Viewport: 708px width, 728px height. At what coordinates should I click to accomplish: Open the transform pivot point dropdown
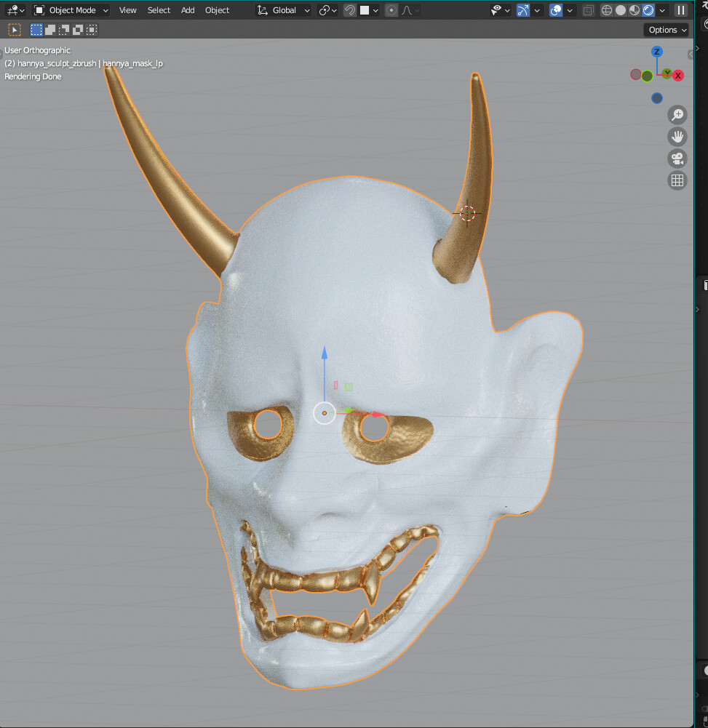327,10
